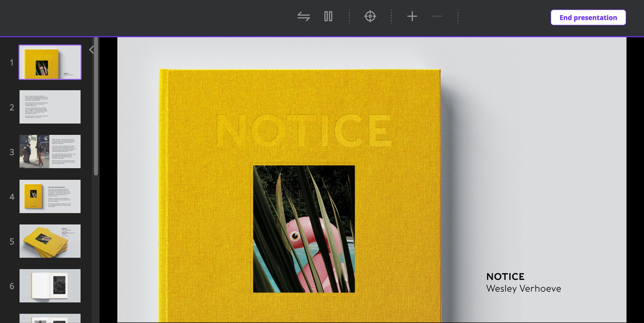This screenshot has width=644, height=323.
Task: Click the crosshair target icon
Action: [x=370, y=16]
